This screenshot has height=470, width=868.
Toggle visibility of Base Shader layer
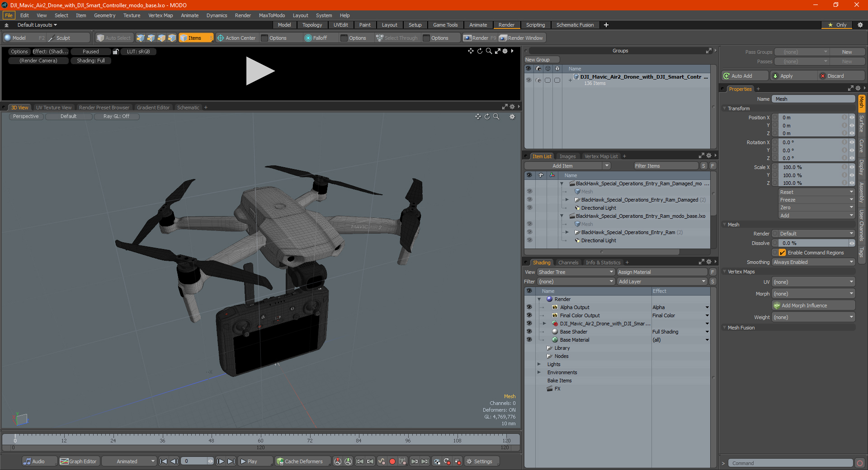point(529,332)
